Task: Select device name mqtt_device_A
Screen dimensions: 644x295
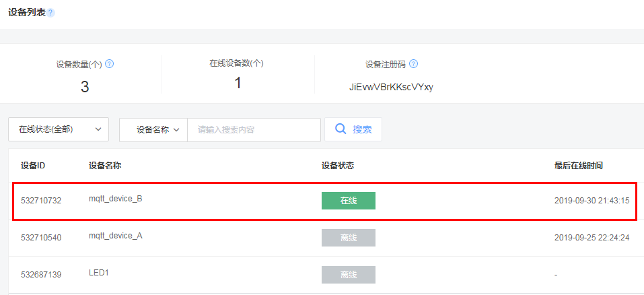Action: click(116, 236)
